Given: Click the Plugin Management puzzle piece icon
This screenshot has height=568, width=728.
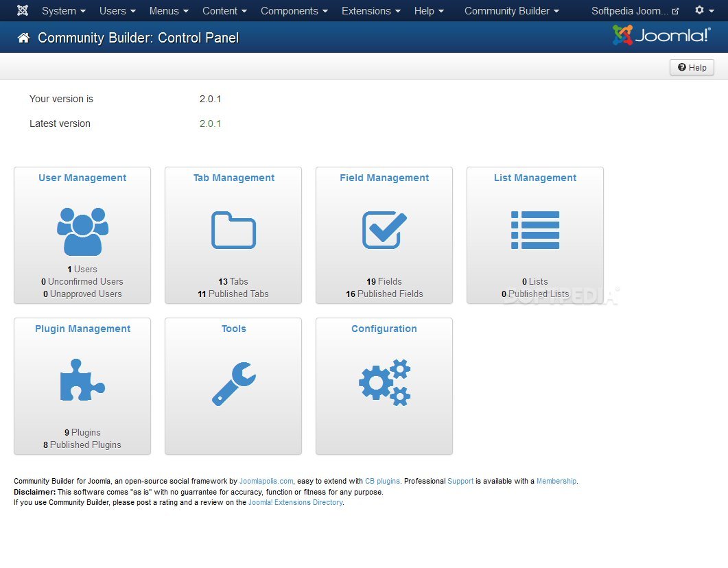Looking at the screenshot, I should pyautogui.click(x=82, y=380).
